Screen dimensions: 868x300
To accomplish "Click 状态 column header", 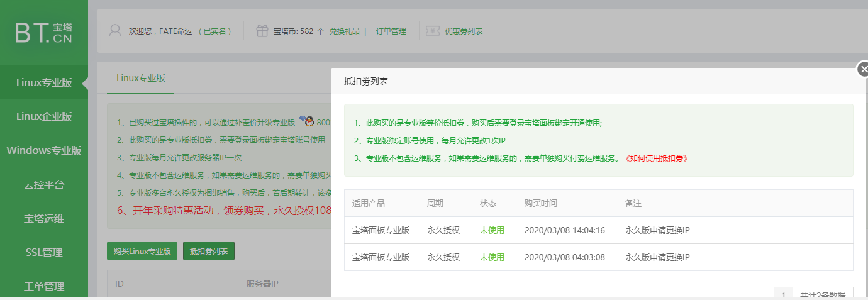I will (488, 204).
